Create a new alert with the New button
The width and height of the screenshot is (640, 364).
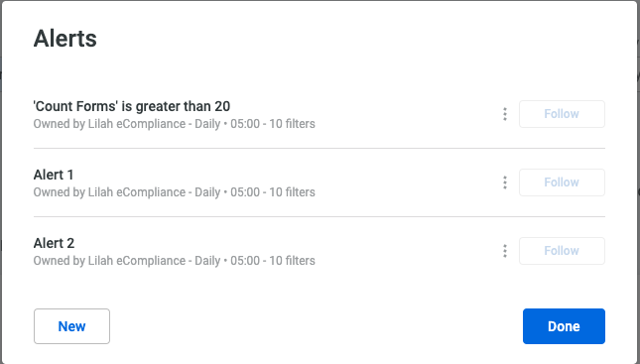click(x=71, y=326)
